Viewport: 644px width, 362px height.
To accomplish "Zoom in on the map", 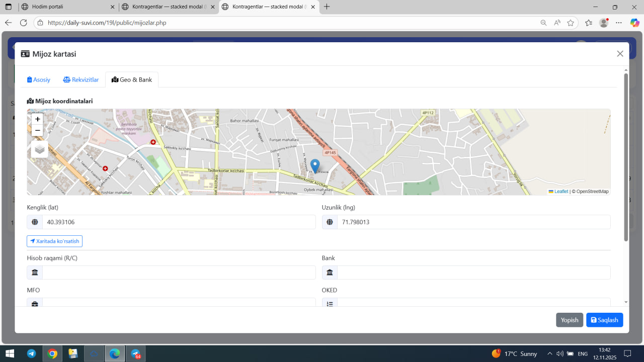I will coord(37,119).
